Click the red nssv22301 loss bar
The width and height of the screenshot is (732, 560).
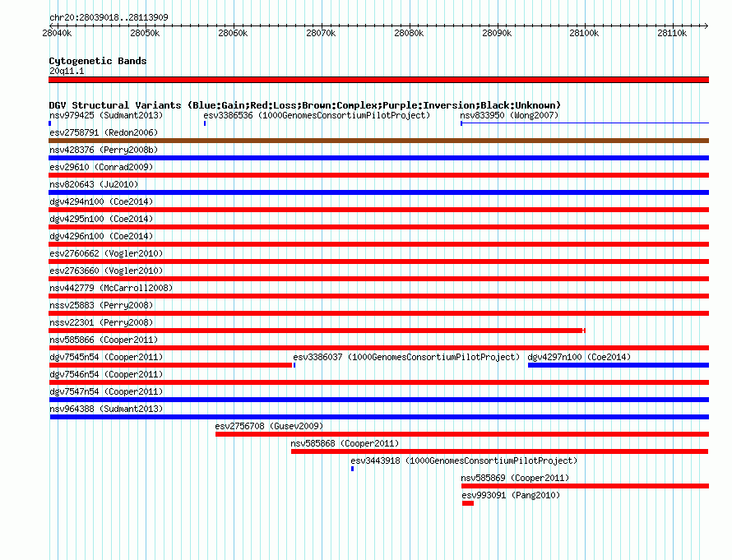click(x=317, y=331)
